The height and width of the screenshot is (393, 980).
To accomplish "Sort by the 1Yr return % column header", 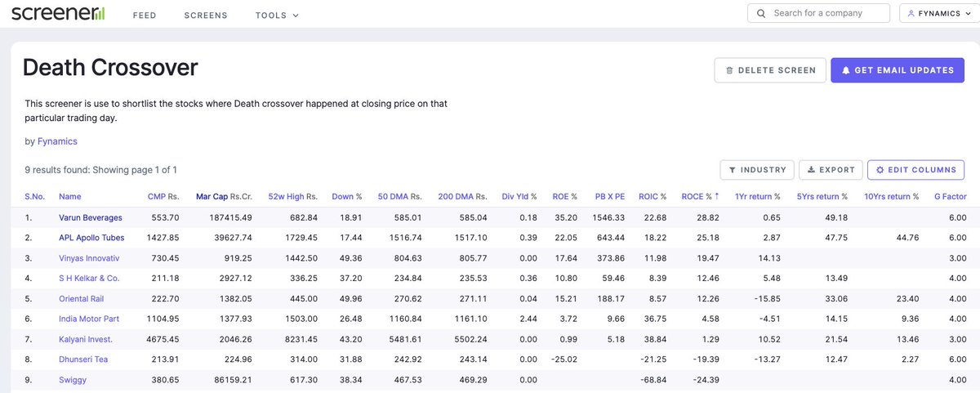I will point(758,196).
